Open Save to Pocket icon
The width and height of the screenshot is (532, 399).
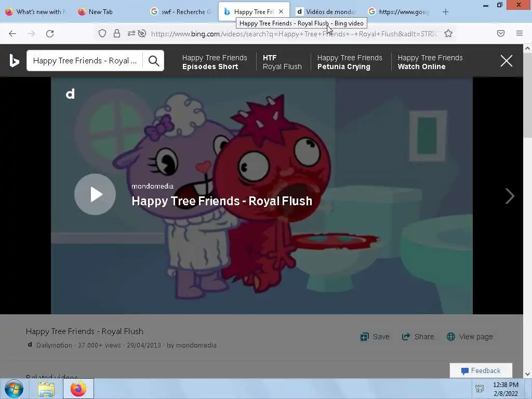point(501,33)
